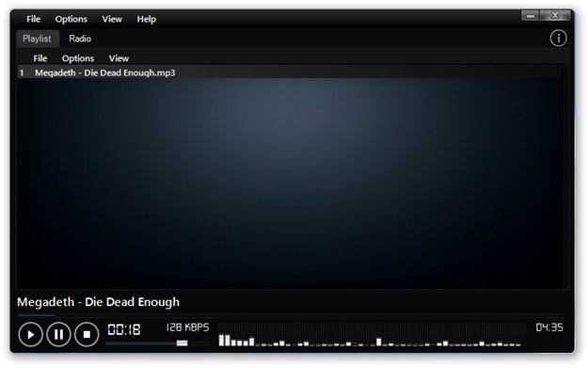Open the Help menu
Screen dimensions: 588x368
[146, 19]
